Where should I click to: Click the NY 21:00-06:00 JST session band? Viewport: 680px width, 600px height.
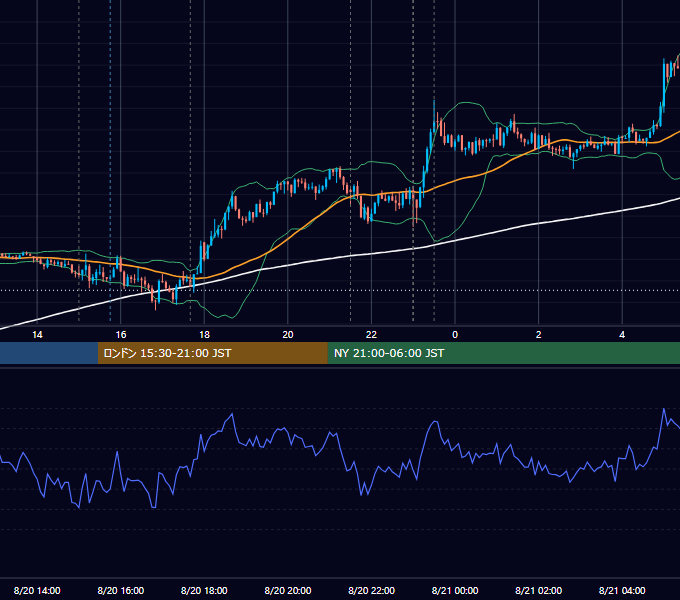point(503,353)
